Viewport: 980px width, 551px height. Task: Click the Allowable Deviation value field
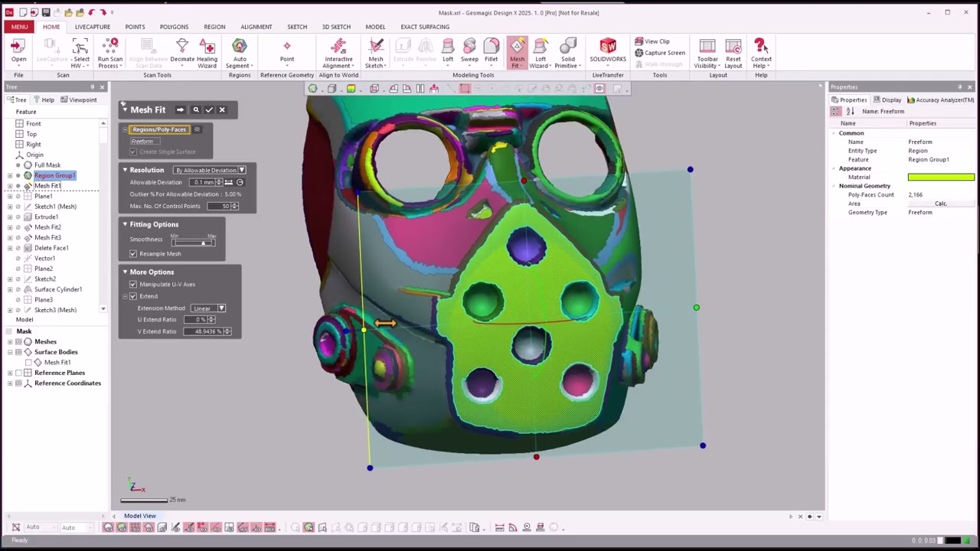(x=202, y=182)
